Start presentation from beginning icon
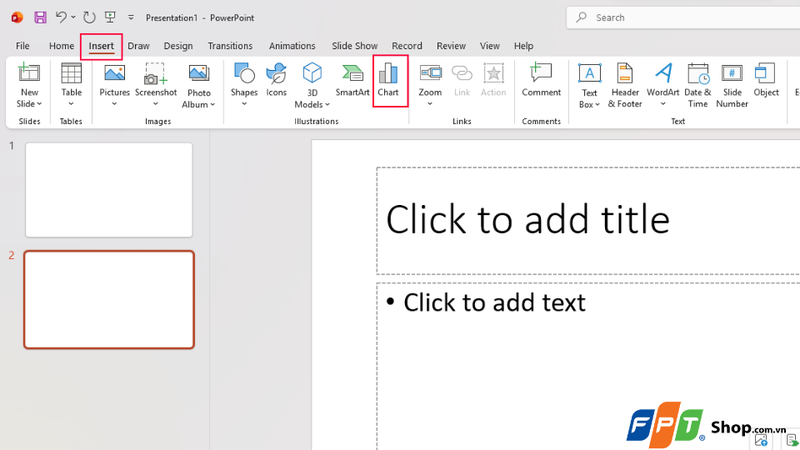This screenshot has height=450, width=800. pos(110,17)
